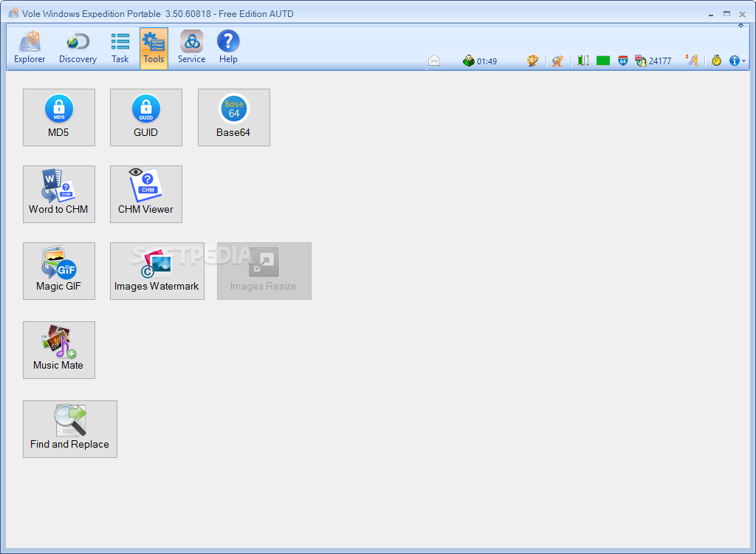756x554 pixels.
Task: Close the Vole Windows Expedition window
Action: pos(743,15)
